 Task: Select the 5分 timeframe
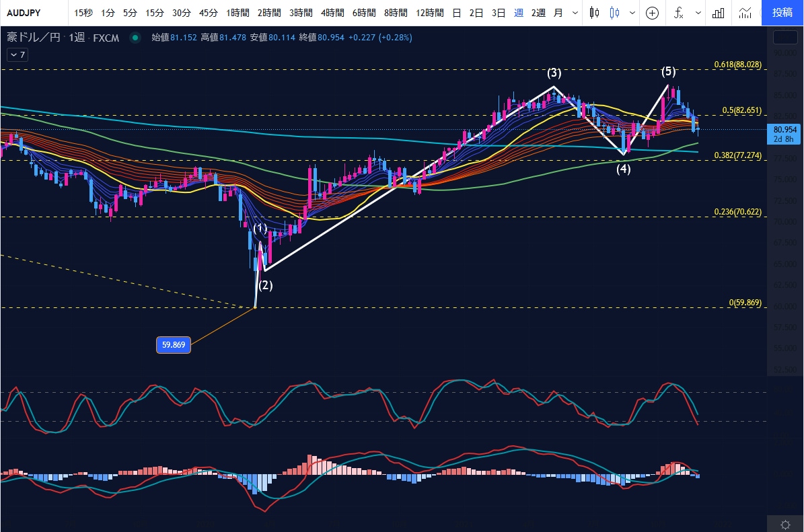tap(131, 13)
